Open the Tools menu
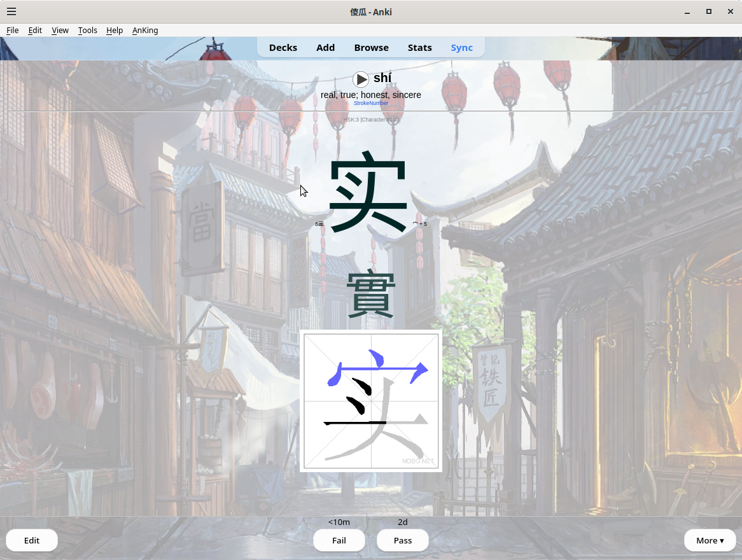The width and height of the screenshot is (742, 560). pyautogui.click(x=88, y=31)
